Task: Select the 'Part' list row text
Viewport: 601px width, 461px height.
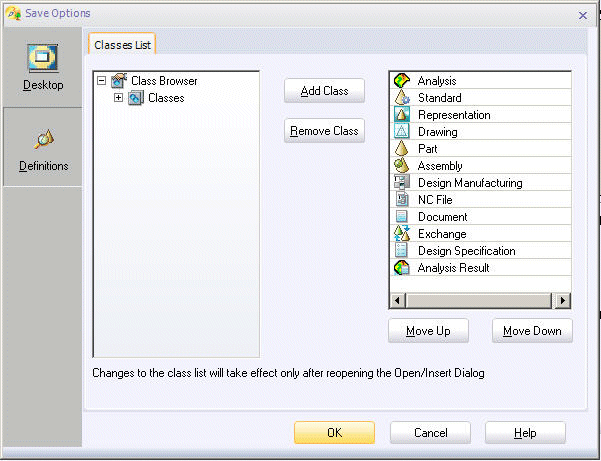Action: 428,149
